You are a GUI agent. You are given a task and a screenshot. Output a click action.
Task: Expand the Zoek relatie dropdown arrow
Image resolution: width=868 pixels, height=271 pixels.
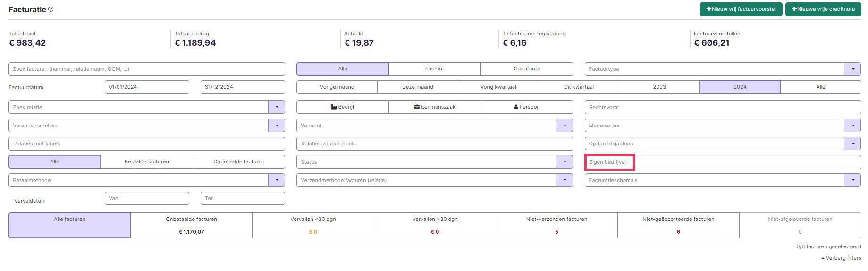[x=277, y=107]
